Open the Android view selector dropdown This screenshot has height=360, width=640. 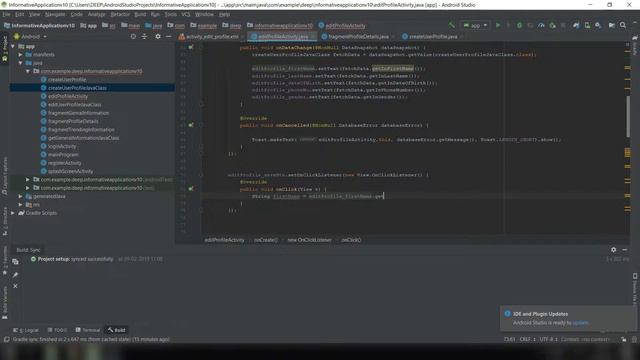click(x=31, y=36)
